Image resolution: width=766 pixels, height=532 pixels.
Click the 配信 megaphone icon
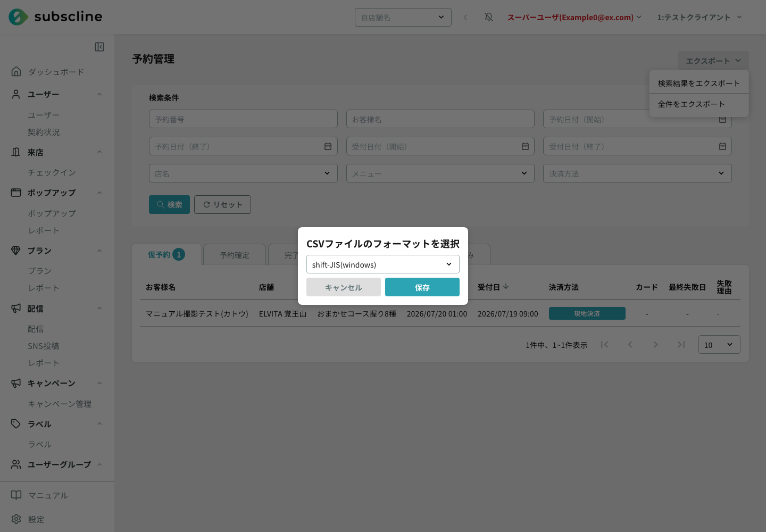tap(16, 309)
